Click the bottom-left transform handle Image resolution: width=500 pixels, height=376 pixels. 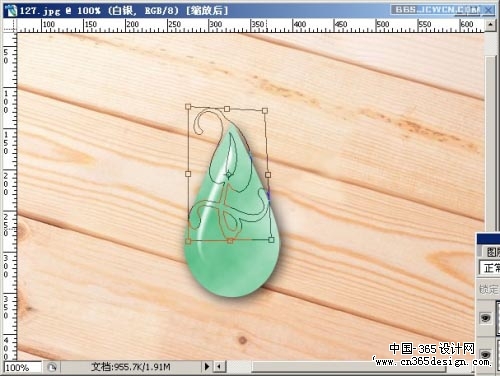188,241
